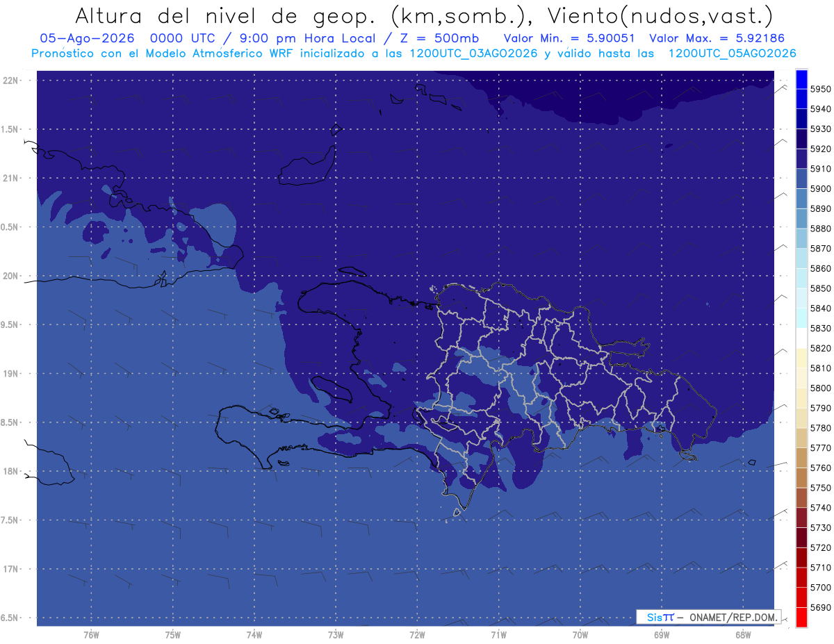Click the tan swatch between 5780 and 5770
Viewport: 834px width, 644px height.
click(801, 438)
